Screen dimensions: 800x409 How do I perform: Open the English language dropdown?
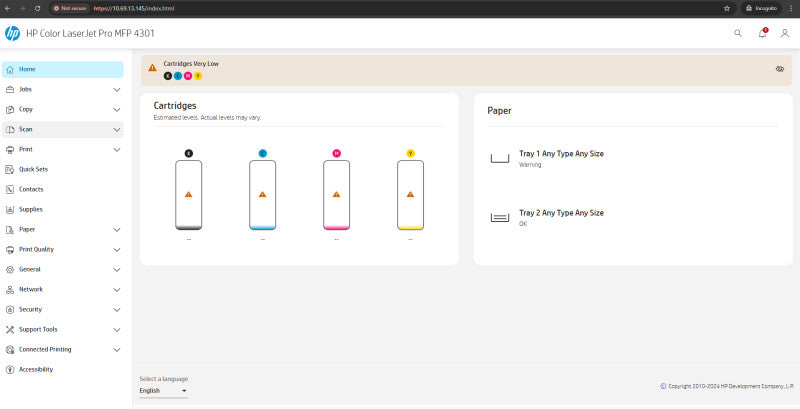163,391
